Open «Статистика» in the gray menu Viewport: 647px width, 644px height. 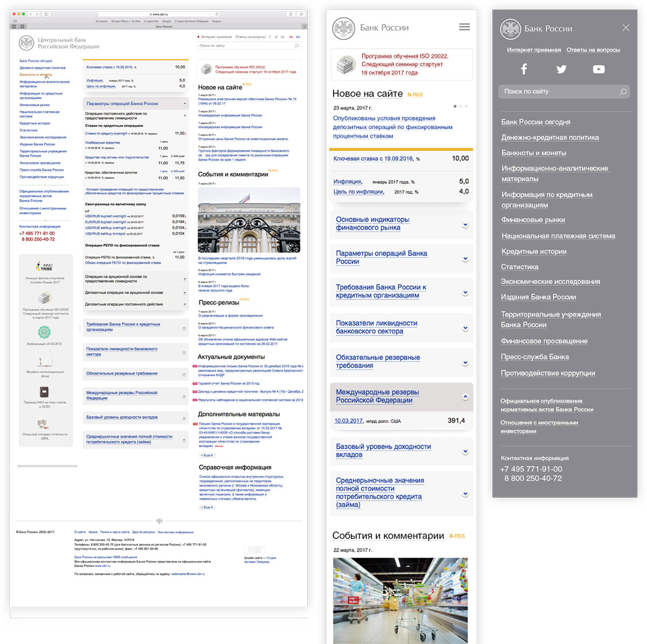[519, 267]
